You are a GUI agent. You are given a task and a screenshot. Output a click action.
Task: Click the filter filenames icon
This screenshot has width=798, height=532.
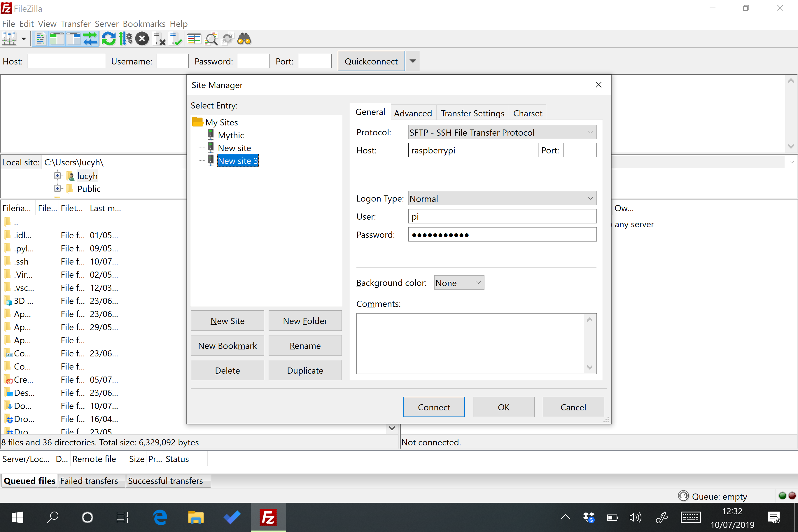(212, 38)
